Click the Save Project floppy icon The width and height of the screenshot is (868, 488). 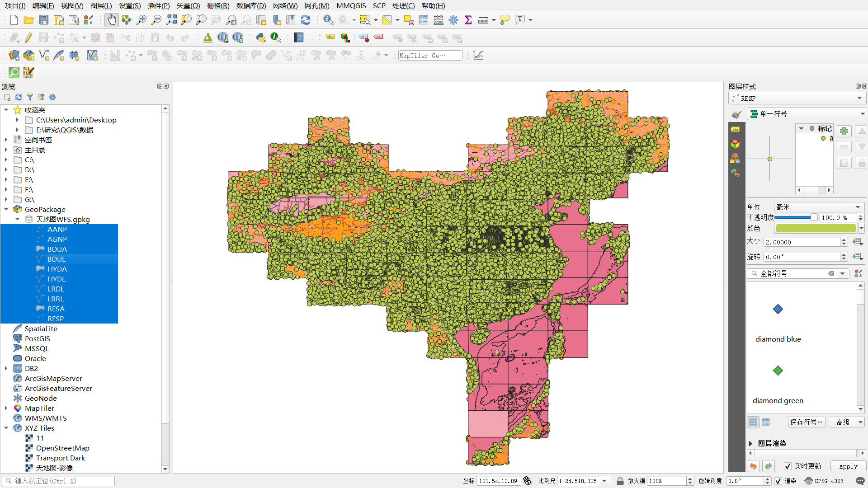coord(44,20)
